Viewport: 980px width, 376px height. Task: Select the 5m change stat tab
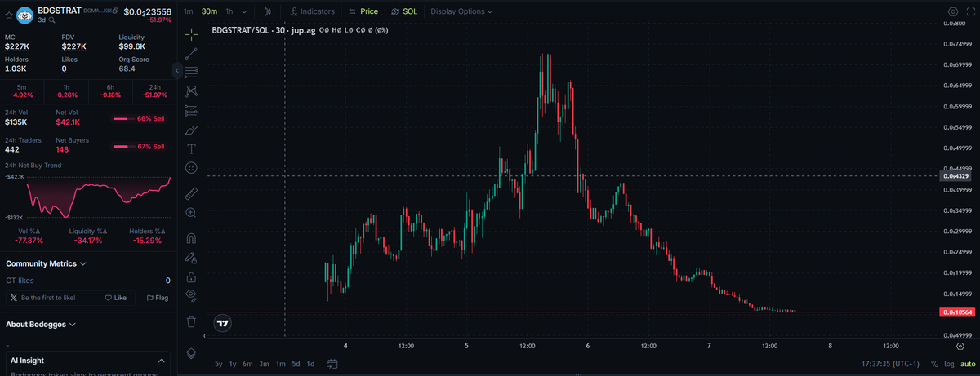pos(21,91)
